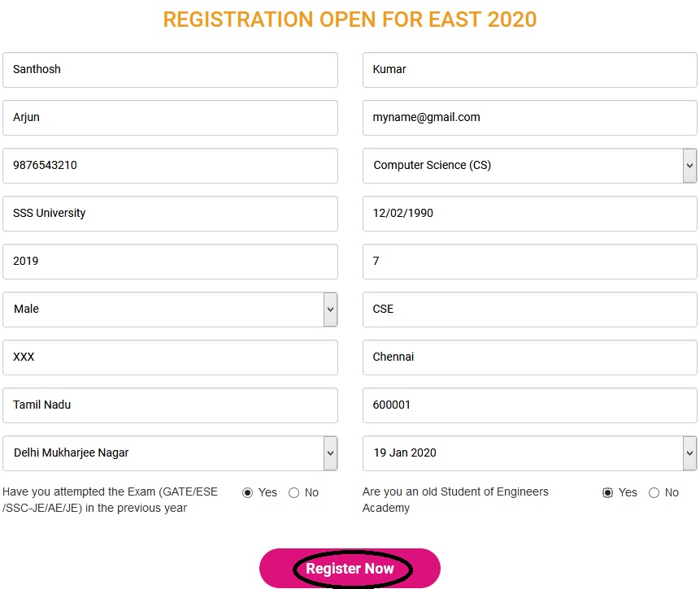Click the 600001 pincode field

tap(529, 405)
